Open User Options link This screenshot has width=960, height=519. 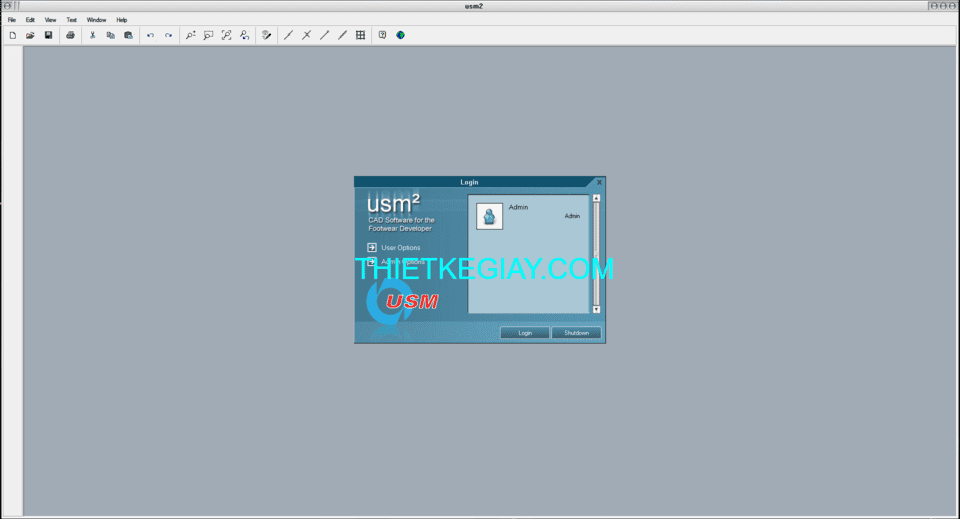[401, 248]
